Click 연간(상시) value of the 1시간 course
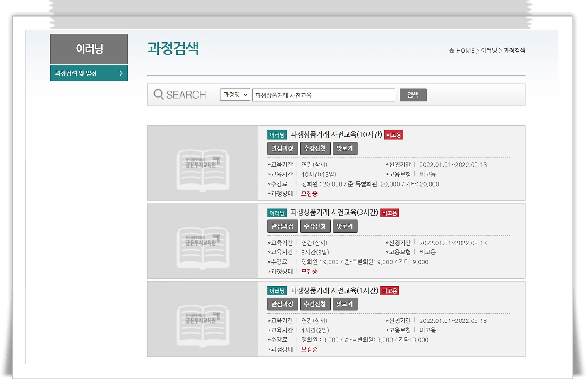 tap(314, 320)
